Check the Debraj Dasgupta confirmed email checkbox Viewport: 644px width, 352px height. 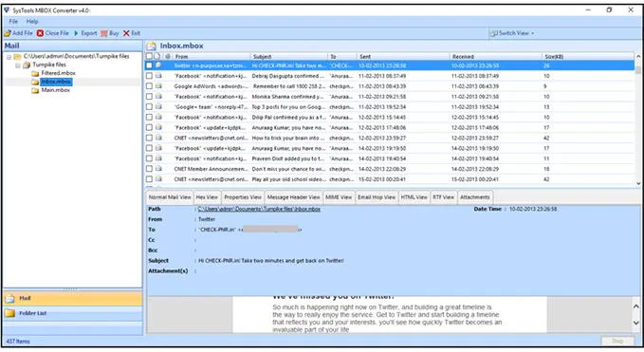(x=149, y=76)
